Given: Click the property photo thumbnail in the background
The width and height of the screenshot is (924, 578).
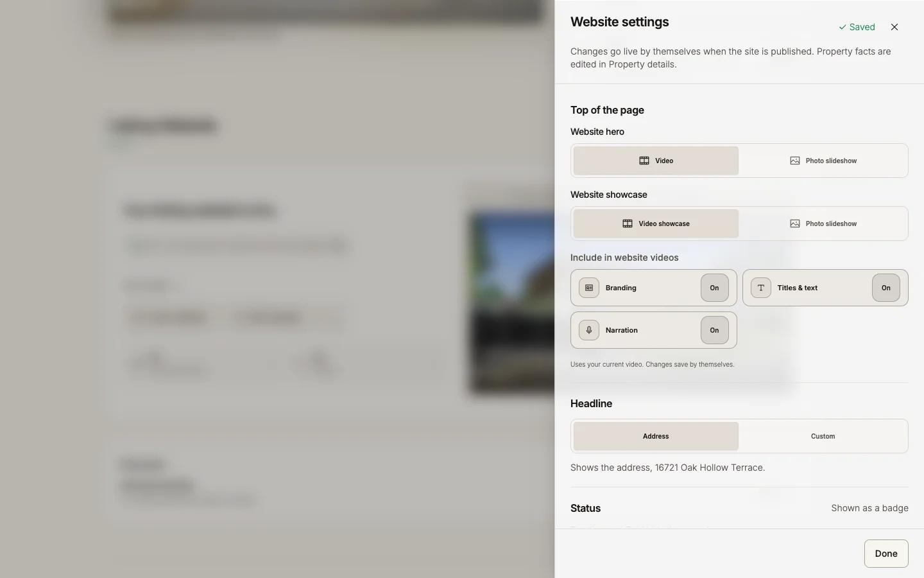Looking at the screenshot, I should point(512,302).
